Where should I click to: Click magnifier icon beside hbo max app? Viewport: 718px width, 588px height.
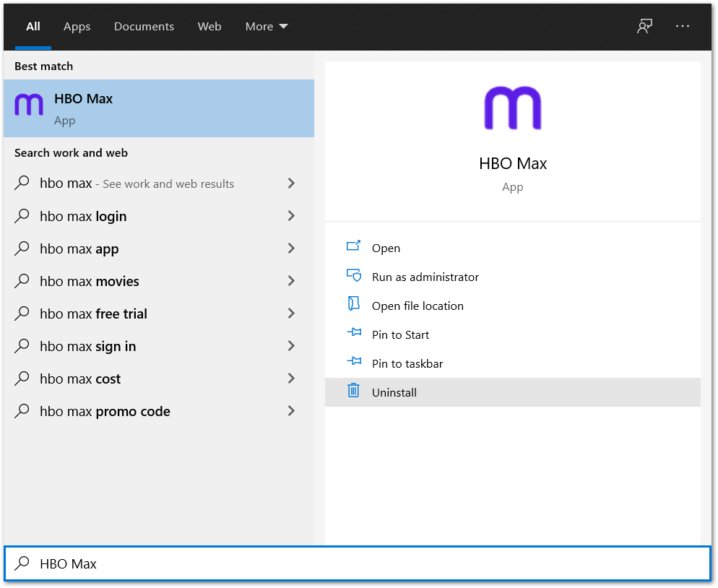(x=22, y=248)
